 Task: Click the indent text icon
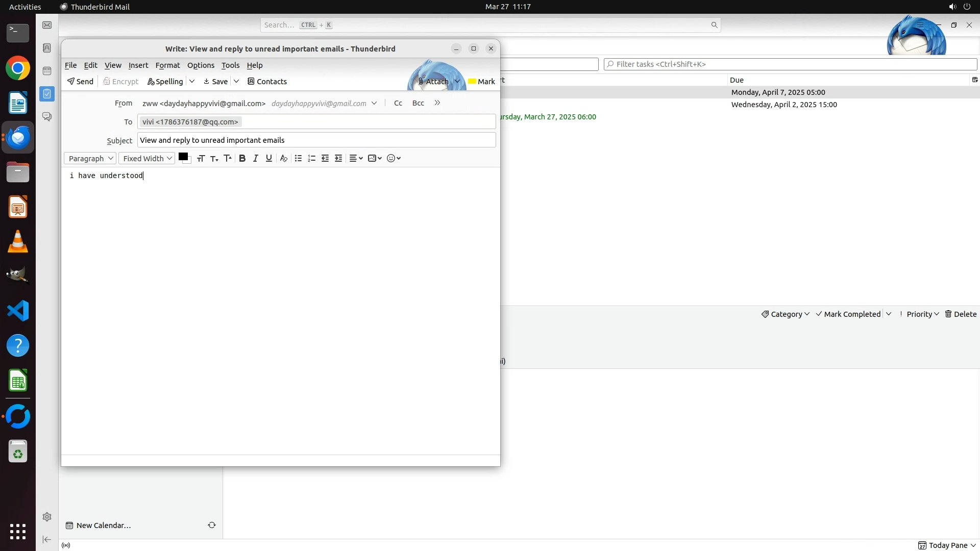pyautogui.click(x=338, y=158)
